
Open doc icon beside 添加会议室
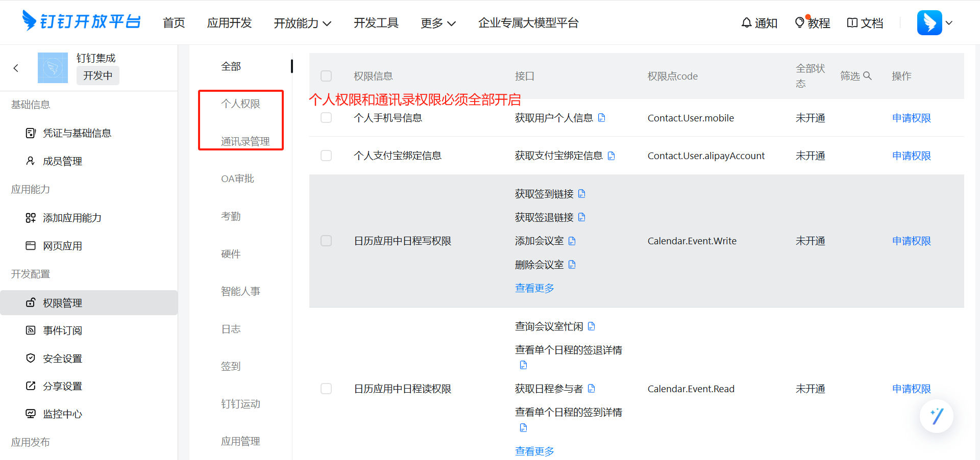(x=572, y=241)
